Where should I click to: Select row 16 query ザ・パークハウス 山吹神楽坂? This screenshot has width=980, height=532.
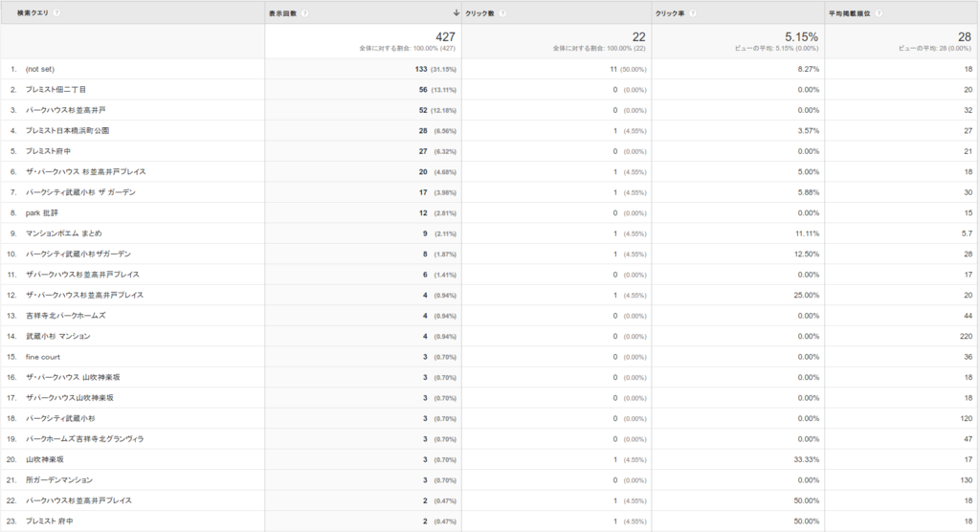pyautogui.click(x=73, y=378)
